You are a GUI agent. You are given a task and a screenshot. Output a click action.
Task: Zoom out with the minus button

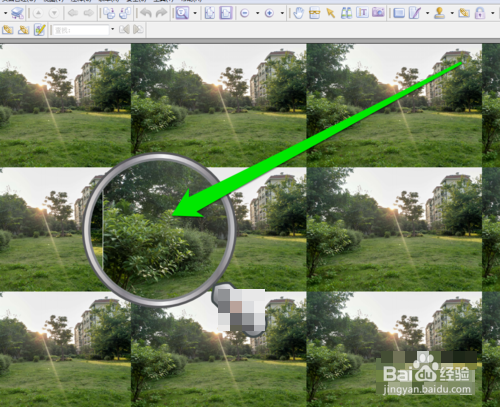click(245, 13)
